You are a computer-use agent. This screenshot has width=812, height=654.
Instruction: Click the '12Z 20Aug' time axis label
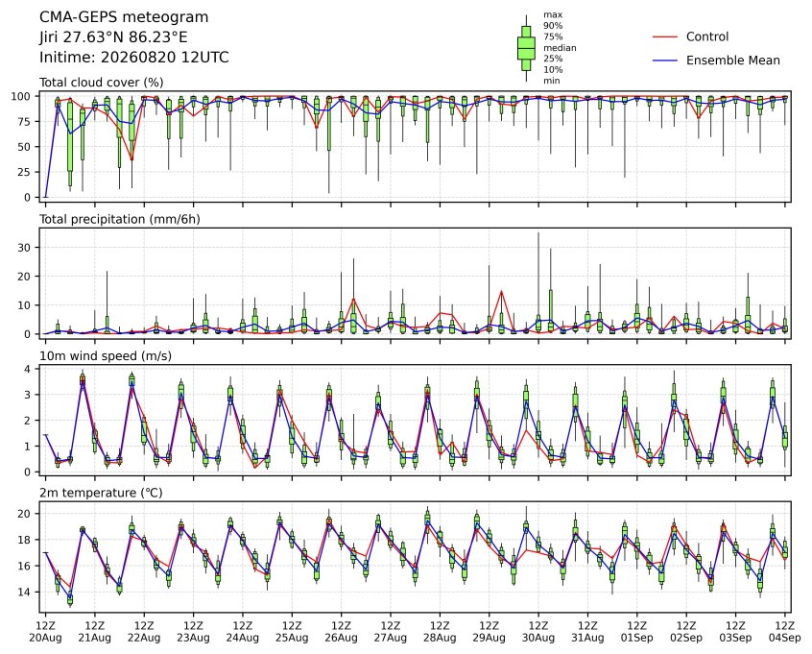(45, 632)
